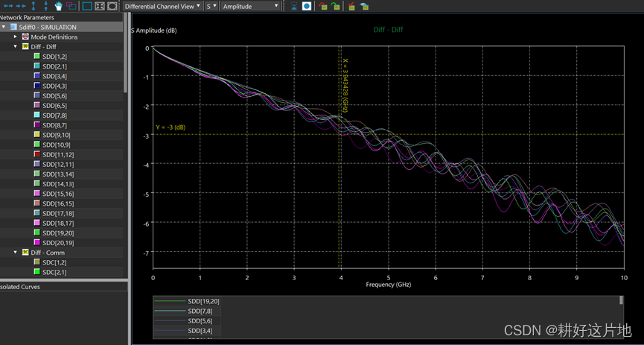Click the vertical compress arrows icon
The width and height of the screenshot is (644, 345).
click(46, 6)
